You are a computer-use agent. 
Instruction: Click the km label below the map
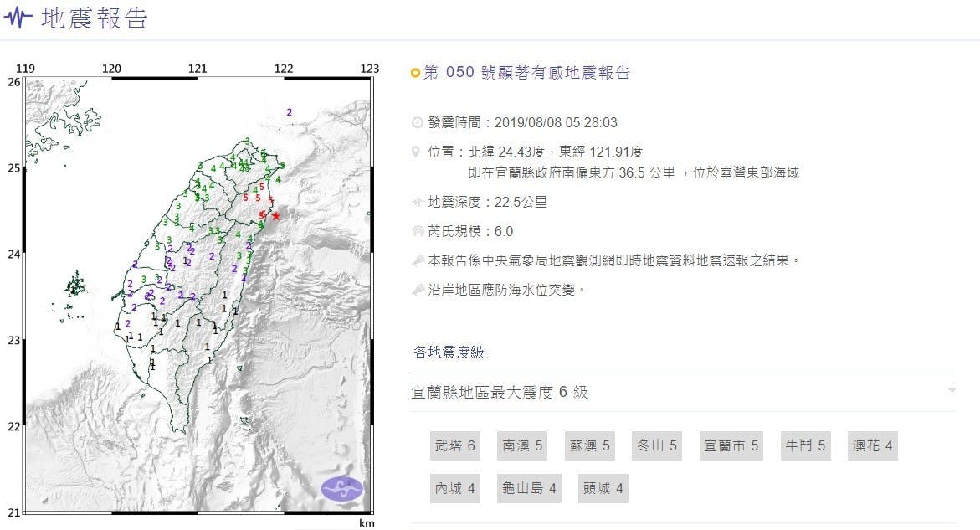(367, 523)
